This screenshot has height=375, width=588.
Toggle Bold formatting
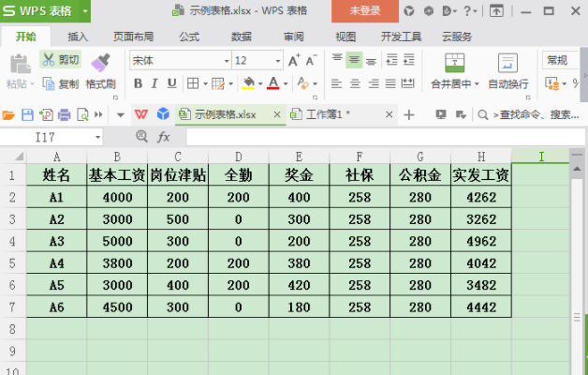[x=138, y=83]
